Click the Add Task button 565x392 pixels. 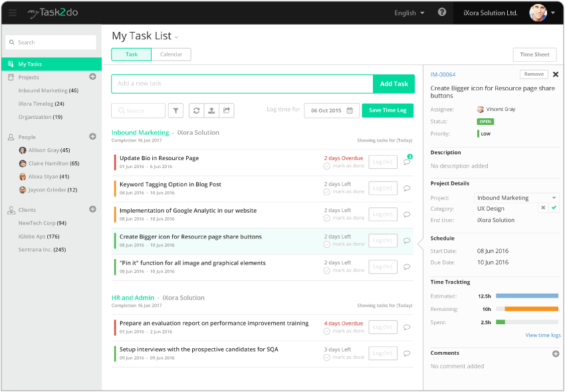coord(394,84)
